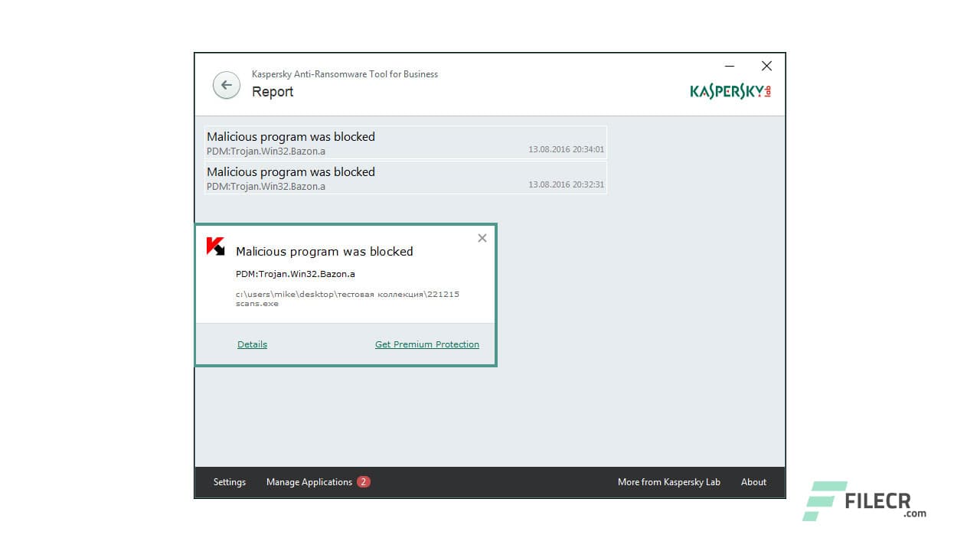Dismiss the malicious program blocked popup

482,238
